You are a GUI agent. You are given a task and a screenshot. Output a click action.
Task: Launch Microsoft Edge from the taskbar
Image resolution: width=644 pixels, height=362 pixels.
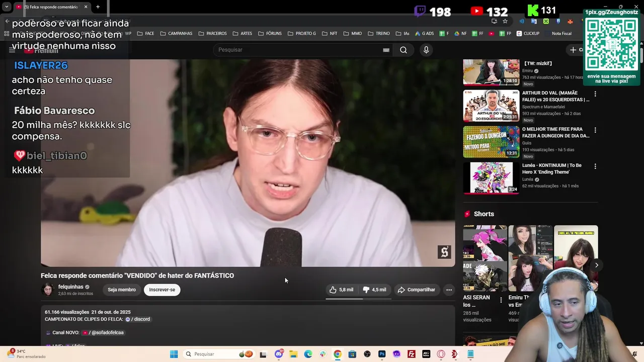coord(308,354)
